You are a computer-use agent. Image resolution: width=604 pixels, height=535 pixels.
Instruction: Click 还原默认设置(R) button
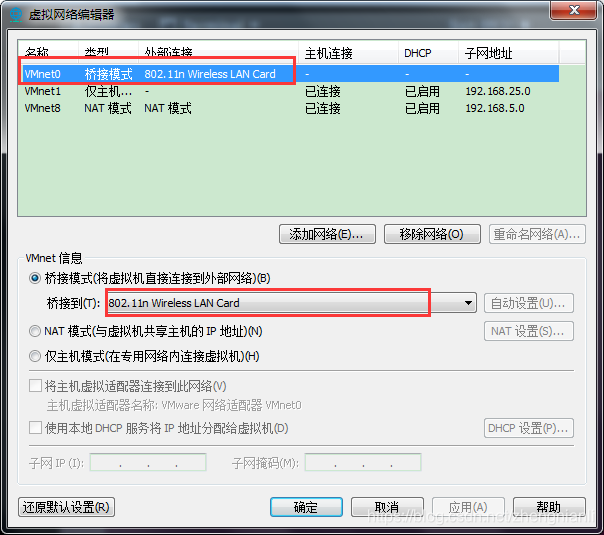pyautogui.click(x=66, y=507)
